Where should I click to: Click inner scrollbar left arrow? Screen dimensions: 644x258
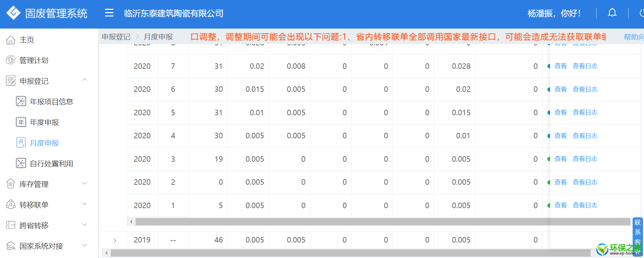coord(131,222)
